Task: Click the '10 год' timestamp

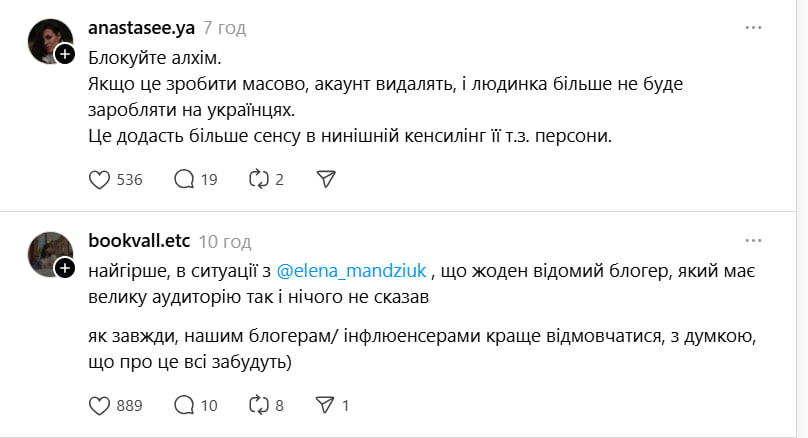Action: click(x=224, y=241)
